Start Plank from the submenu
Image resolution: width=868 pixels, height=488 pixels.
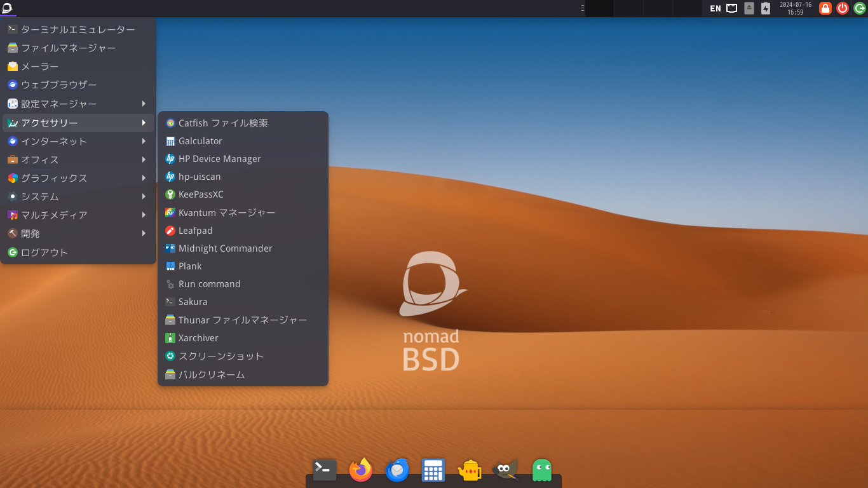click(243, 266)
